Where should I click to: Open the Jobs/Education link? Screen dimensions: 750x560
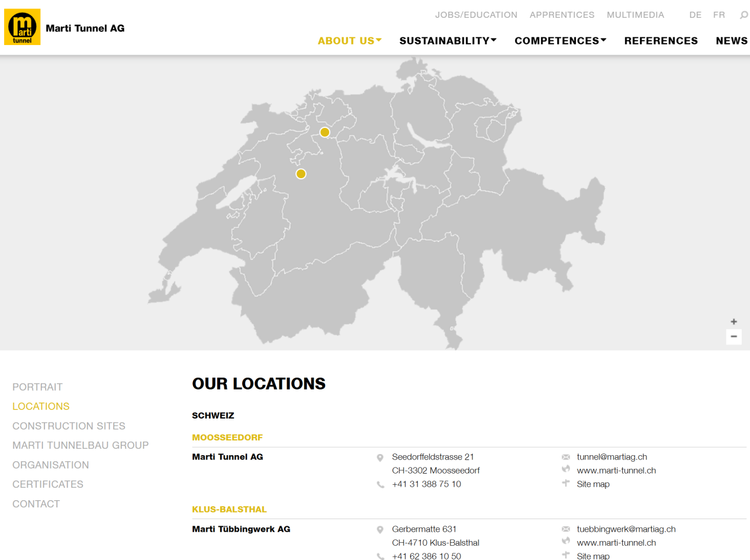476,15
